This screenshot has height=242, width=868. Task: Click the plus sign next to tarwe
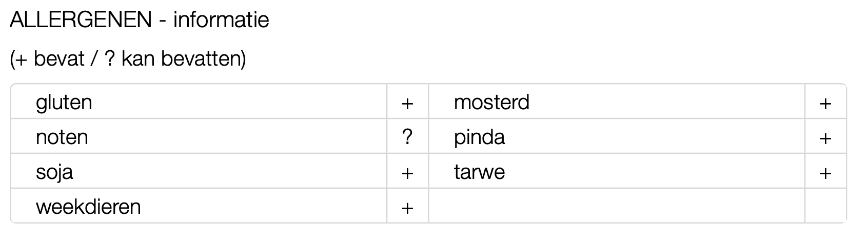point(825,173)
